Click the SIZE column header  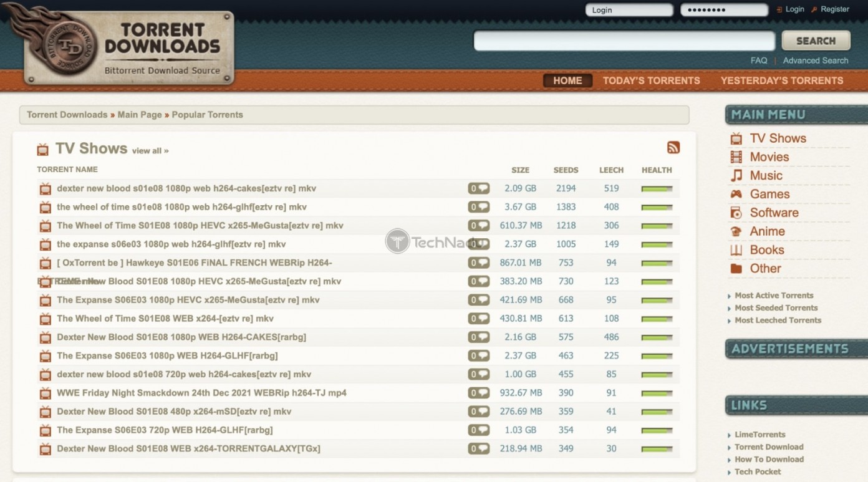(520, 170)
